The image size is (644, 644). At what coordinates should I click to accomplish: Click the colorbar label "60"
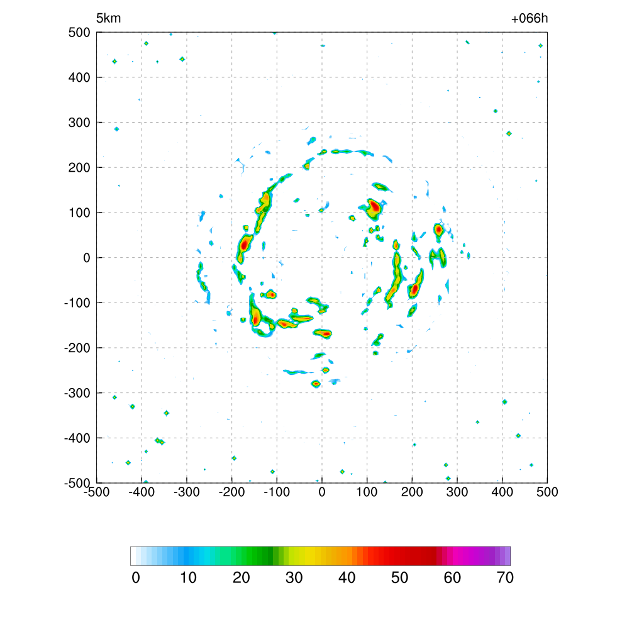pyautogui.click(x=452, y=578)
